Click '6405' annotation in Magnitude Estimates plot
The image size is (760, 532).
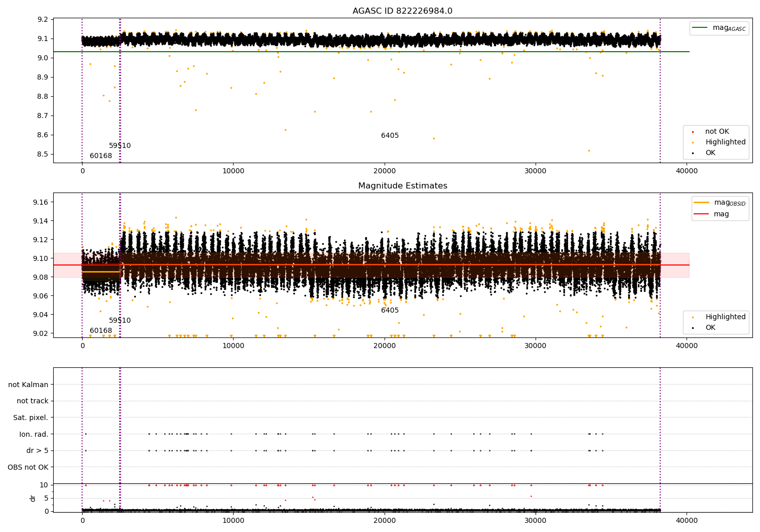tap(390, 311)
